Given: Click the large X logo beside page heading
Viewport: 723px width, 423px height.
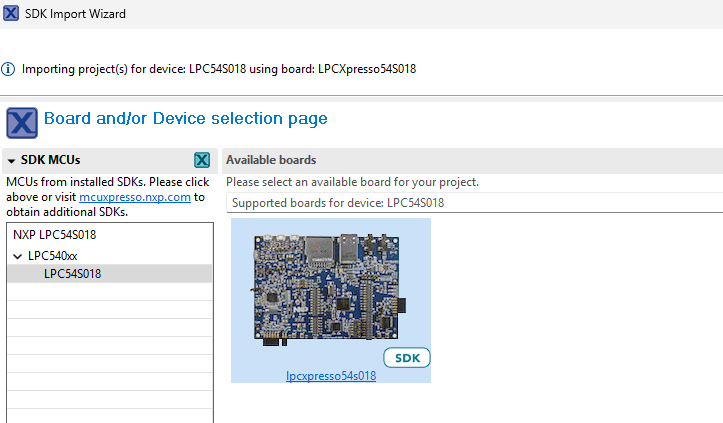Looking at the screenshot, I should point(22,123).
